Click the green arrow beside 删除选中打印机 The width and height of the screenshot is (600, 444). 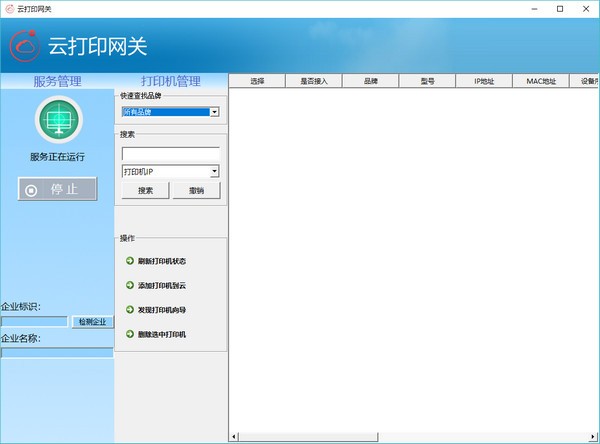coord(130,334)
